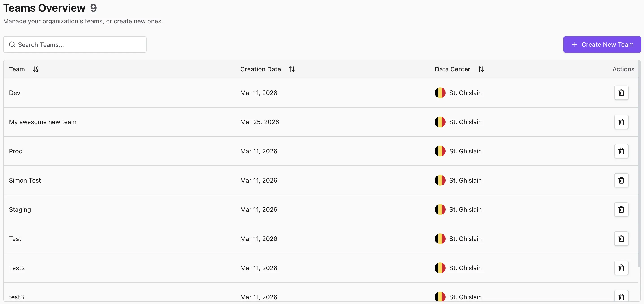Remove the Simon Test team
The height and width of the screenshot is (304, 644).
[621, 180]
